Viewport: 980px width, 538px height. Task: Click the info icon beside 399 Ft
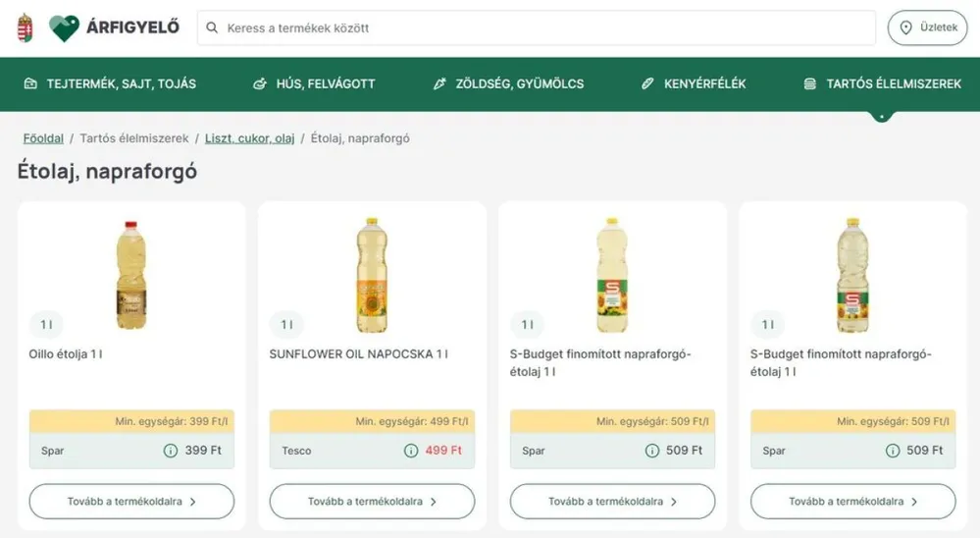coord(171,451)
